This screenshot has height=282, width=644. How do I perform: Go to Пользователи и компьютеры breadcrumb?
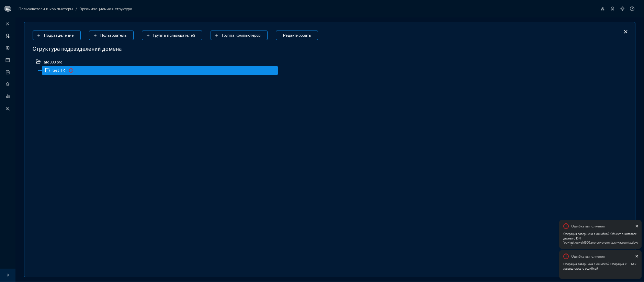(46, 9)
